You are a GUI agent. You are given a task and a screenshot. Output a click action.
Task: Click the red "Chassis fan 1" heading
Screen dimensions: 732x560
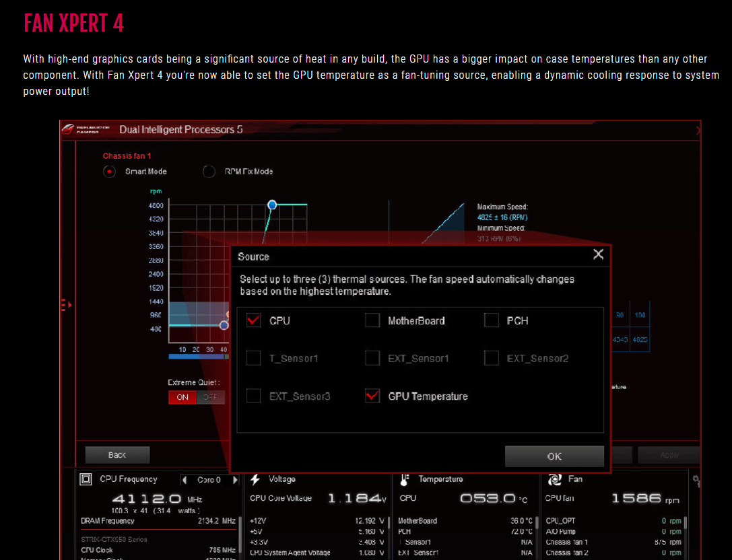[x=127, y=156]
